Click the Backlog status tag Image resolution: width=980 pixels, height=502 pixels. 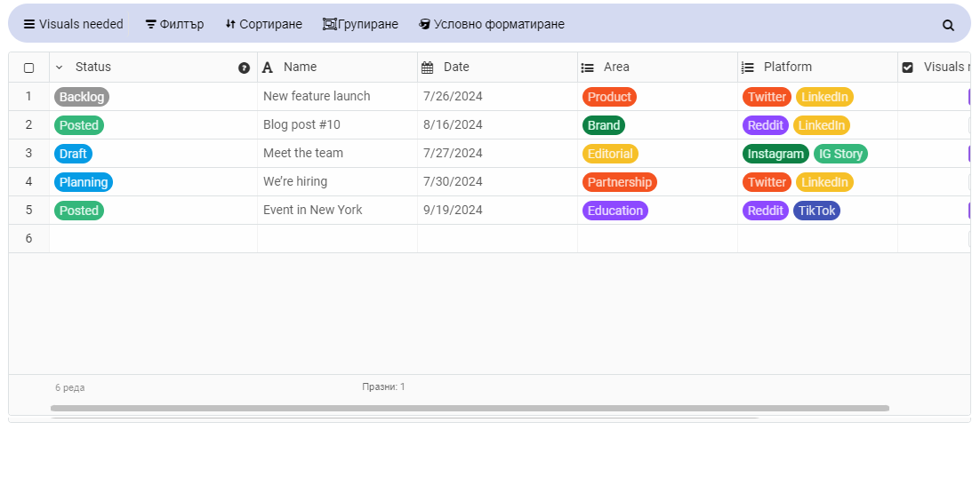(82, 97)
